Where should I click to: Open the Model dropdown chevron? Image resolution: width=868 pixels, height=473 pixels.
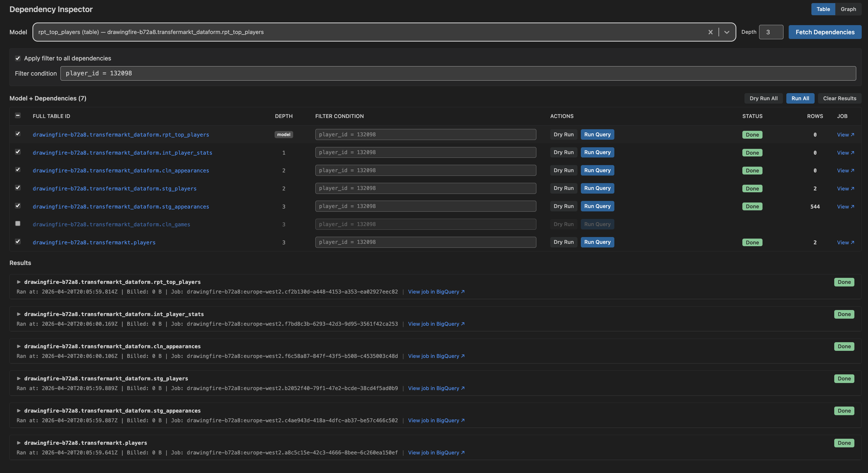[x=727, y=32]
